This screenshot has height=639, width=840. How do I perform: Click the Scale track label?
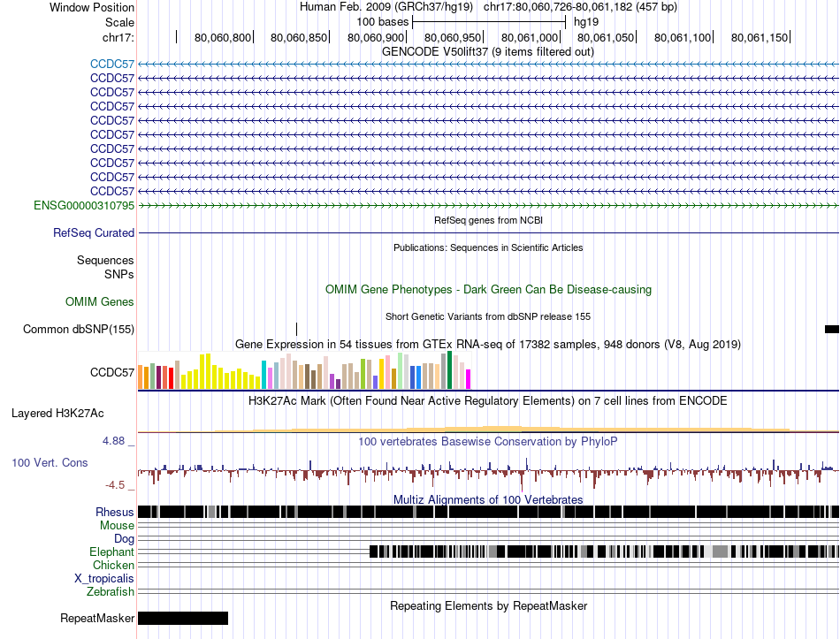pos(119,22)
